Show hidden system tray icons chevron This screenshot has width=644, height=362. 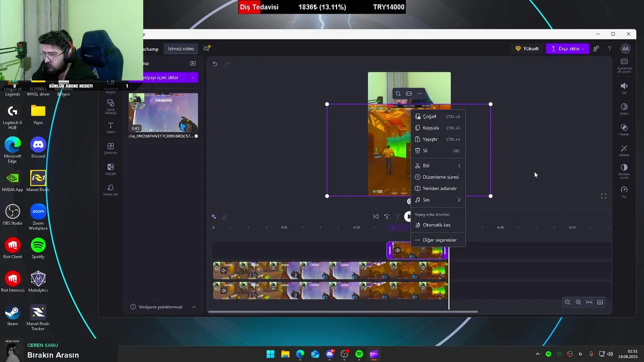[x=537, y=354]
